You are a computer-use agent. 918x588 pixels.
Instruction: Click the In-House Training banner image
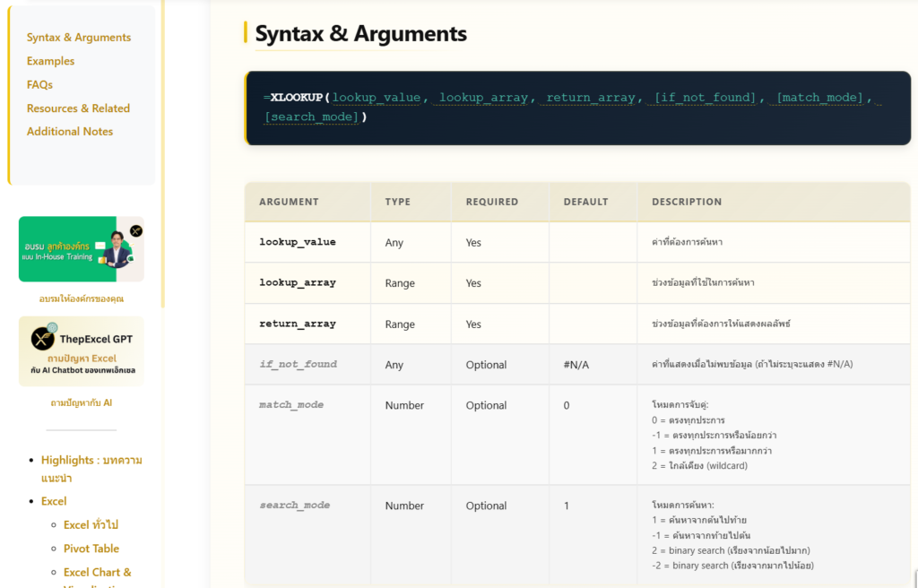click(x=81, y=247)
